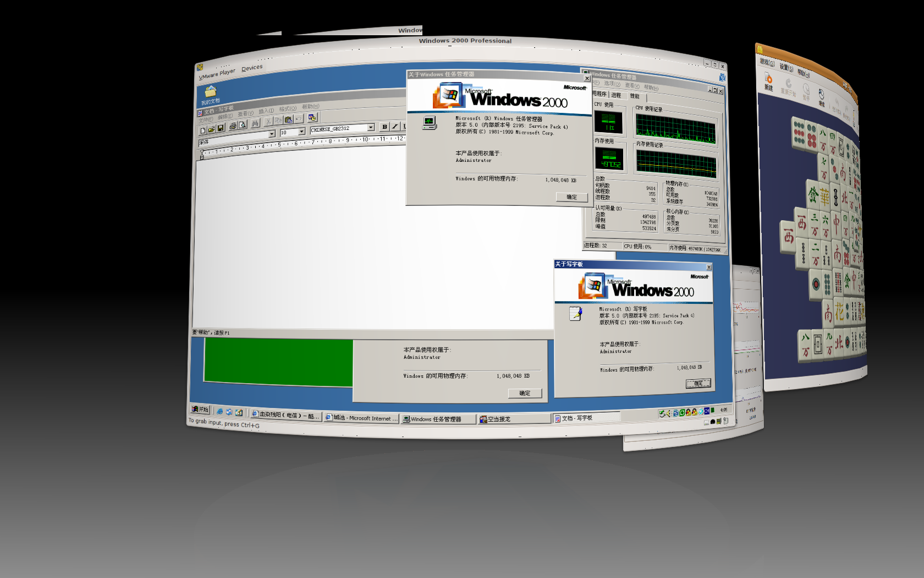Select the yellow 華 mahjong tile
This screenshot has height=578, width=924.
click(x=824, y=197)
